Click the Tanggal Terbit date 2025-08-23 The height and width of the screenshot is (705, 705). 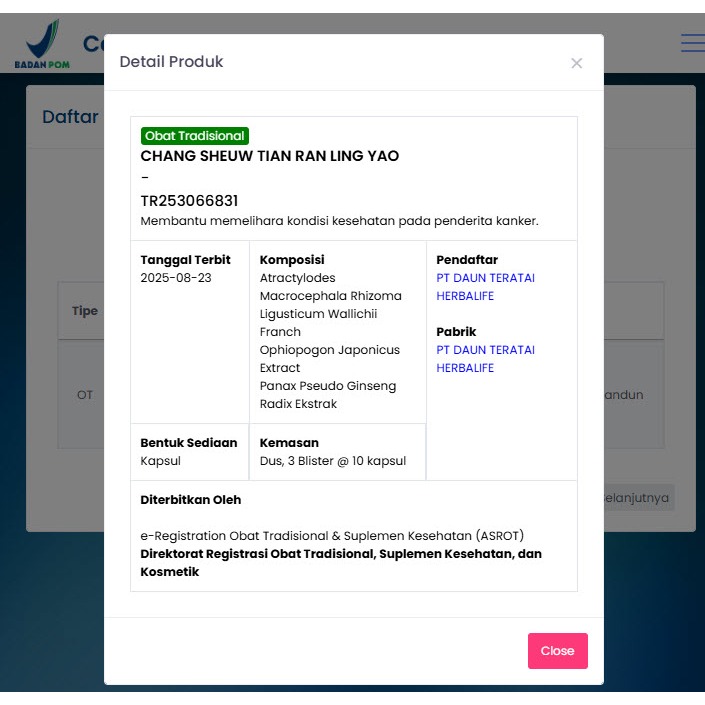coord(176,278)
